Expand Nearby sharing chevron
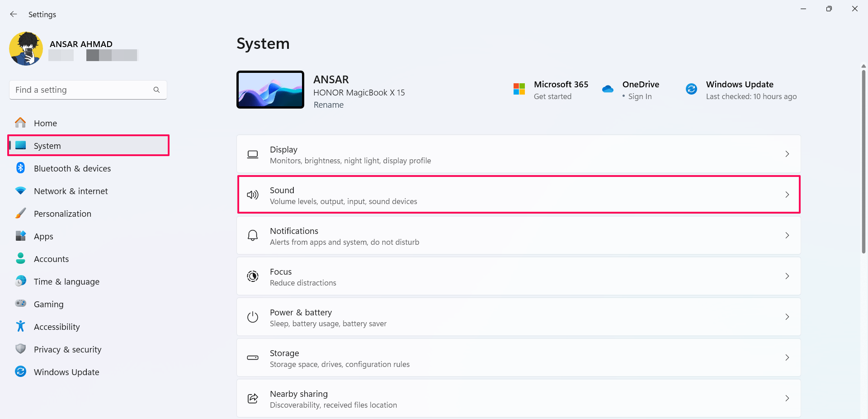This screenshot has height=419, width=868. click(x=787, y=398)
